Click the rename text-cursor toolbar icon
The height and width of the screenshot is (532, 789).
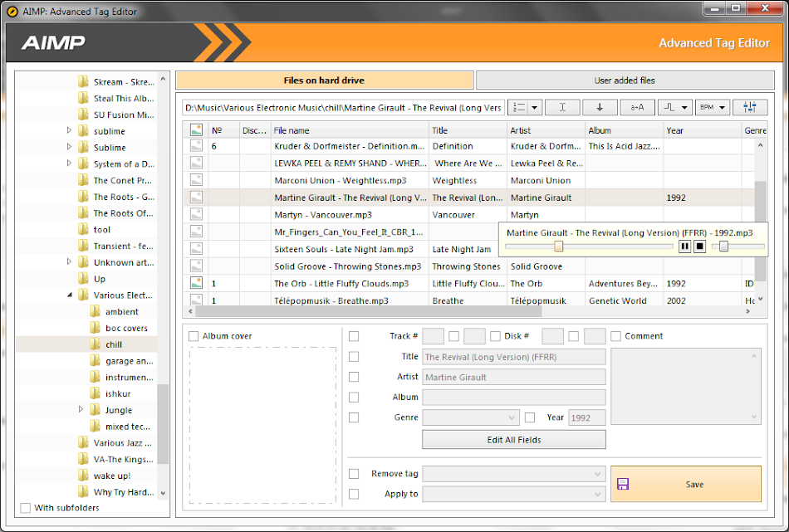click(562, 107)
